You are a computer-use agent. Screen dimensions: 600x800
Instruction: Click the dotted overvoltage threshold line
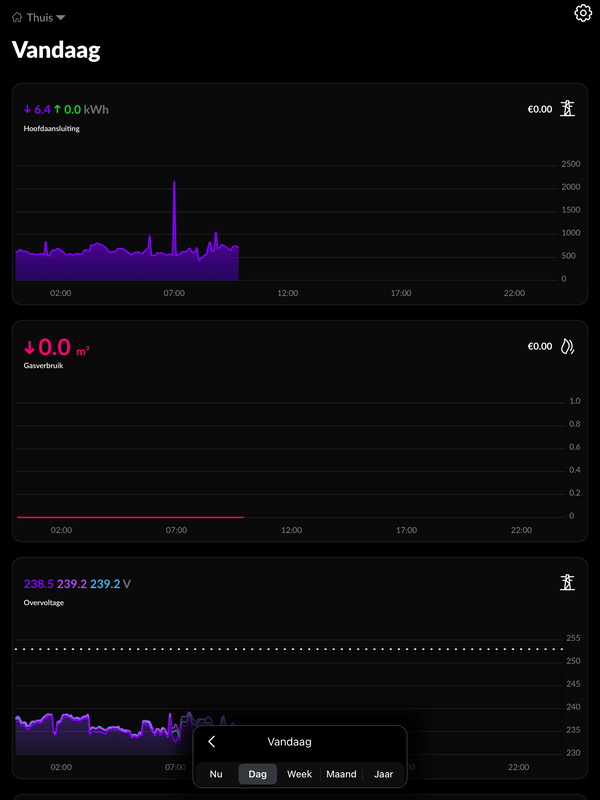(x=289, y=649)
